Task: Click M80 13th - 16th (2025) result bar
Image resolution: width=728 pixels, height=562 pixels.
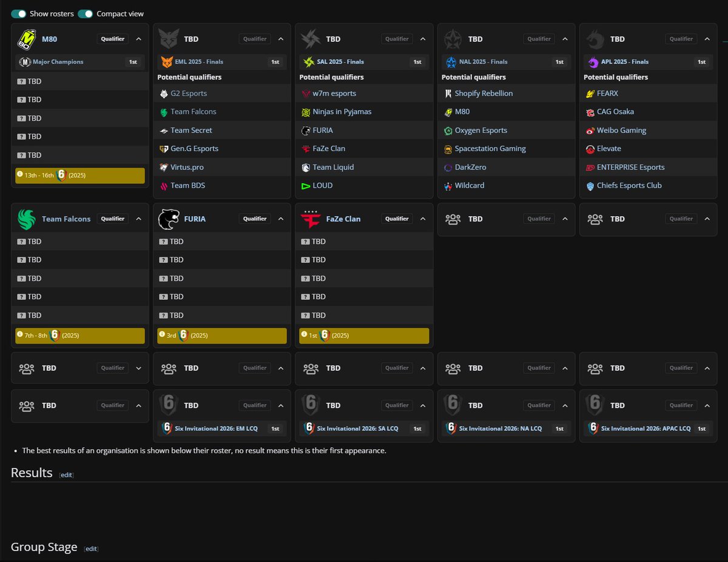Action: pyautogui.click(x=80, y=175)
